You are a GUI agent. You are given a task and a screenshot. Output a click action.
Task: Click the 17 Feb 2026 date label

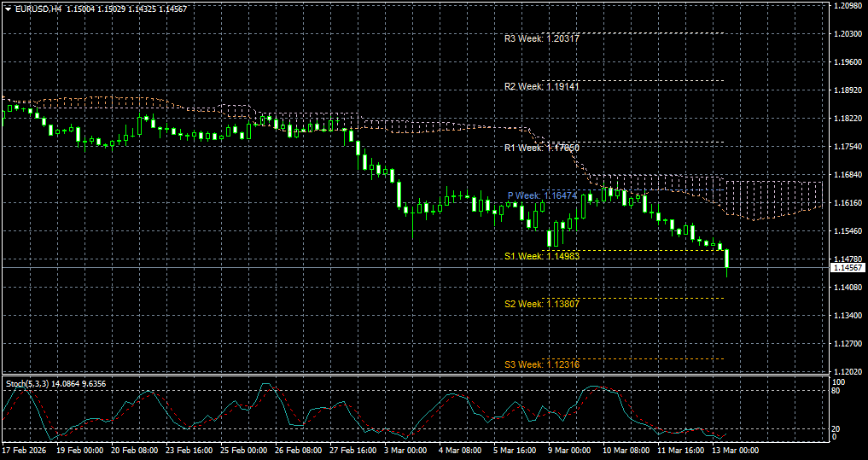tap(25, 451)
